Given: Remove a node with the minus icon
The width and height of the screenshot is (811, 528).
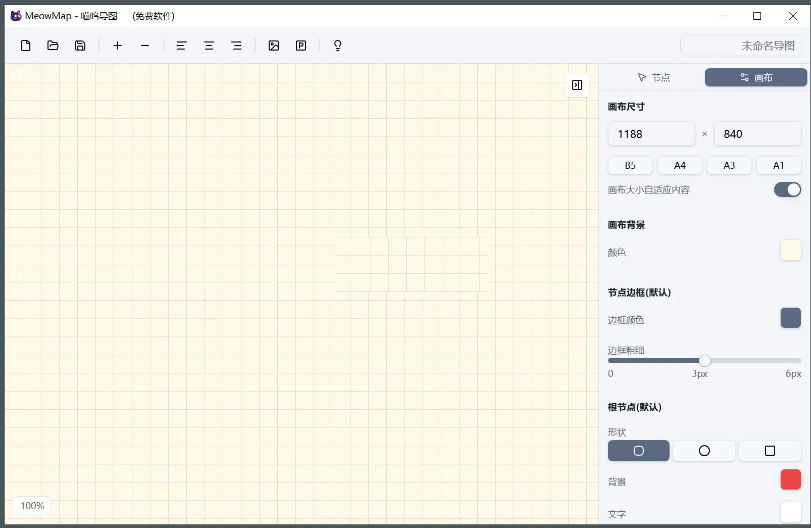Looking at the screenshot, I should 145,46.
